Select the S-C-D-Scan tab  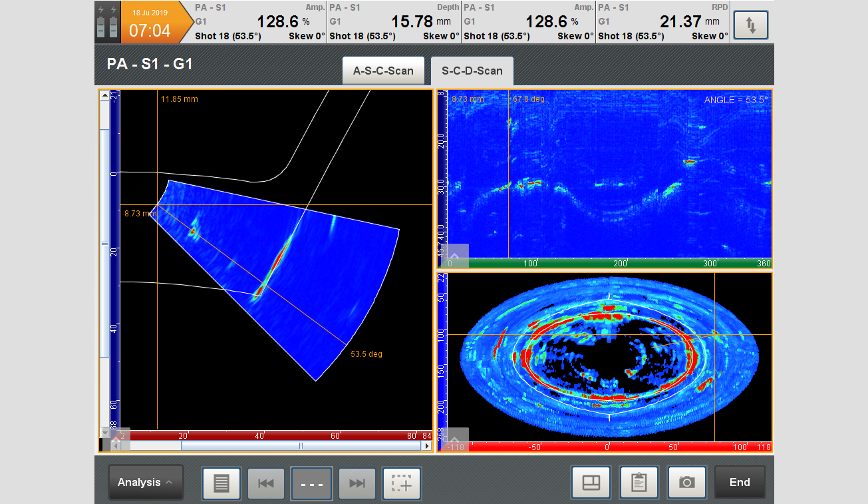tap(472, 71)
